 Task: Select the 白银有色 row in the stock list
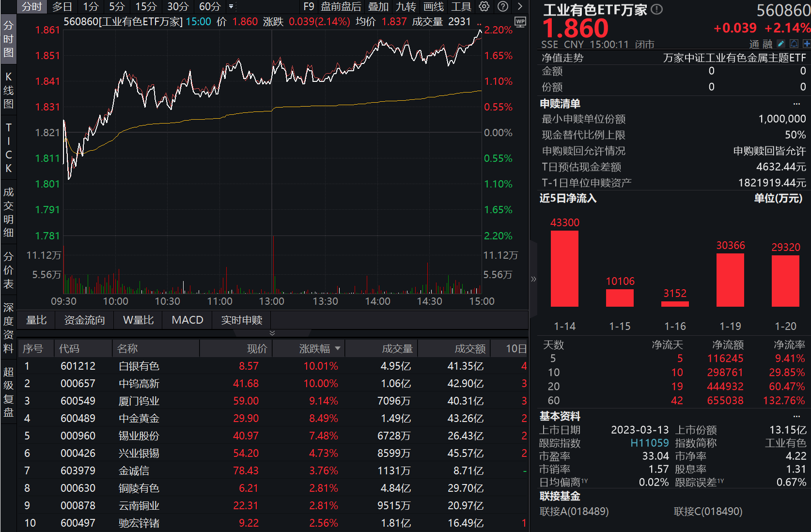pos(139,366)
